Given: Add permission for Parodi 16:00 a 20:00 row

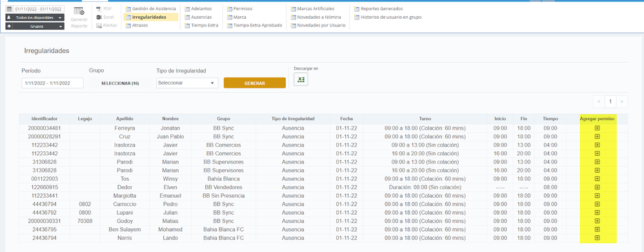Looking at the screenshot, I should 597,170.
